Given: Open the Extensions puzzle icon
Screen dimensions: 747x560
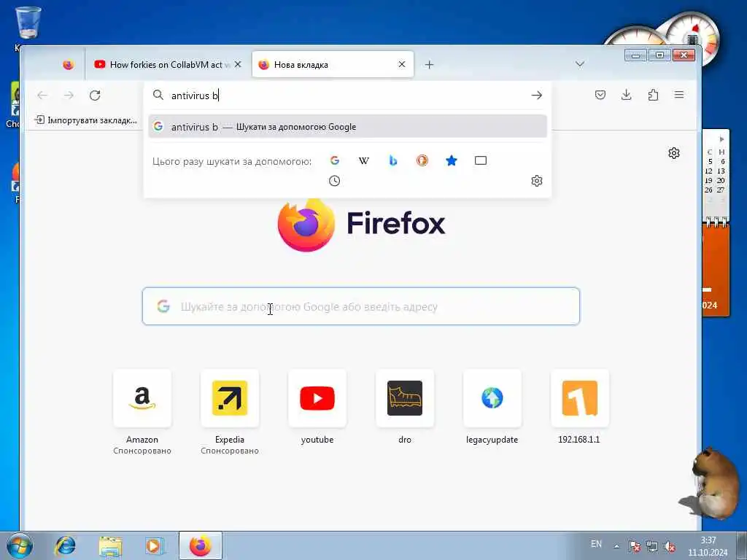Looking at the screenshot, I should click(x=653, y=95).
